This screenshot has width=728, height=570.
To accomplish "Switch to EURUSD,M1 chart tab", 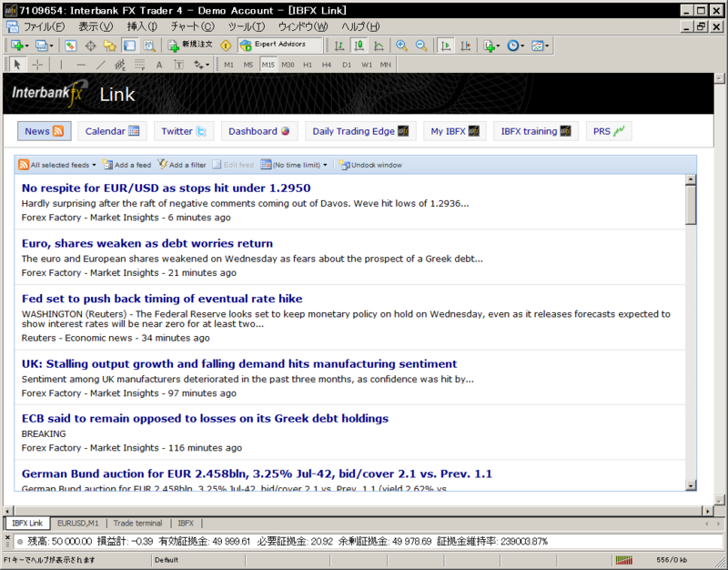I will pyautogui.click(x=78, y=523).
